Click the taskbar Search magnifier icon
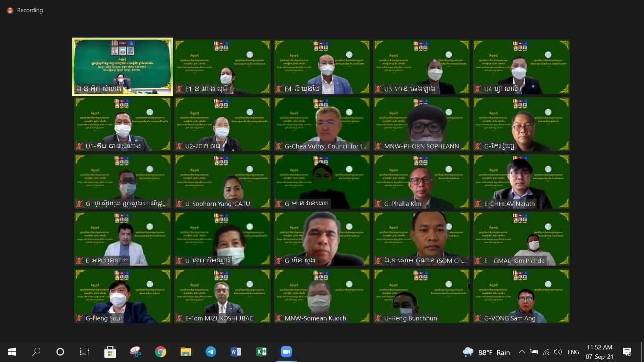 [36, 352]
